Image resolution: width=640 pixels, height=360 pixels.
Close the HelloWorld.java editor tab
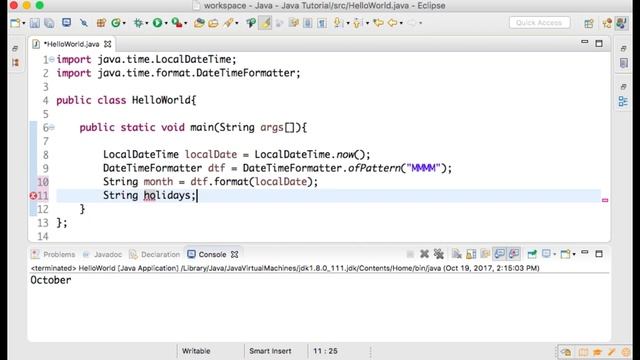click(107, 44)
